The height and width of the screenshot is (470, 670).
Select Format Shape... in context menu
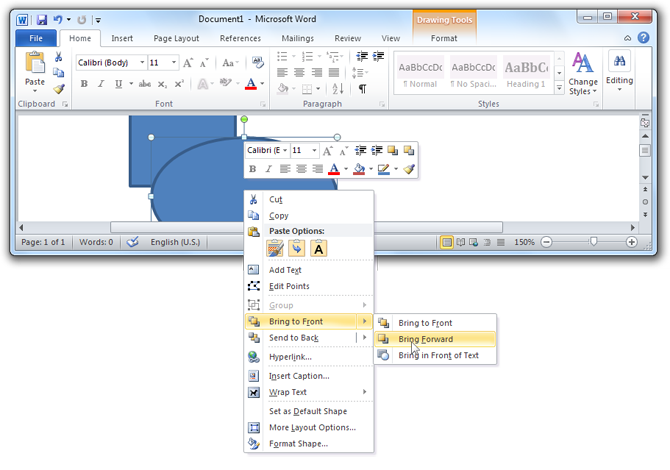(x=308, y=444)
